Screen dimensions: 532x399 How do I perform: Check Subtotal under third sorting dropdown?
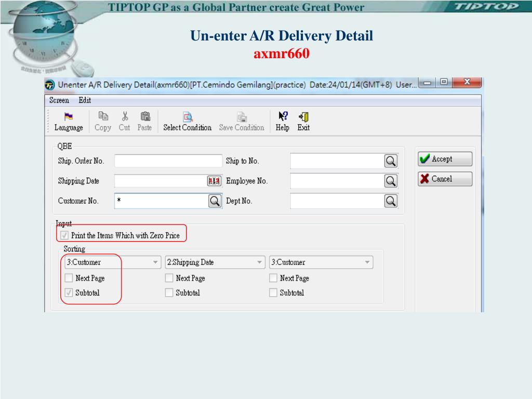pos(273,292)
